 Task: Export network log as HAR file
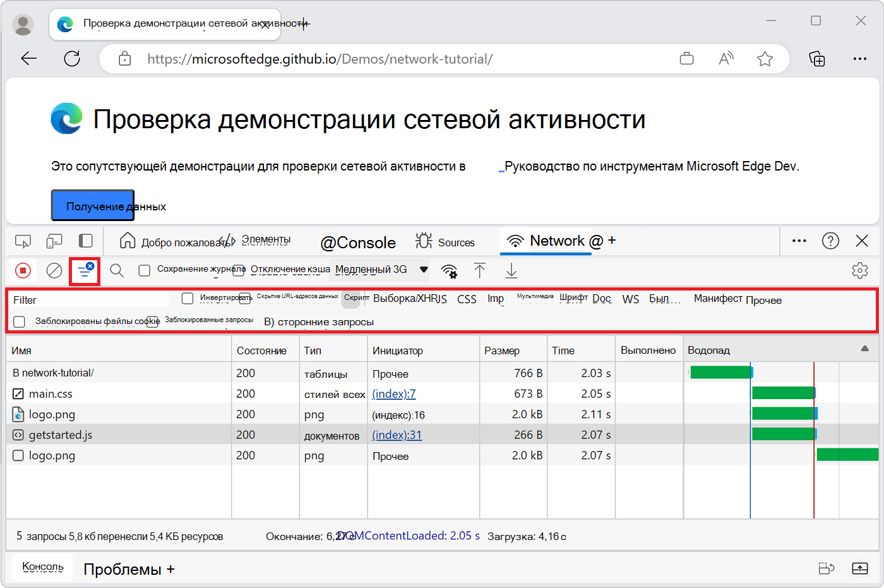(x=511, y=270)
